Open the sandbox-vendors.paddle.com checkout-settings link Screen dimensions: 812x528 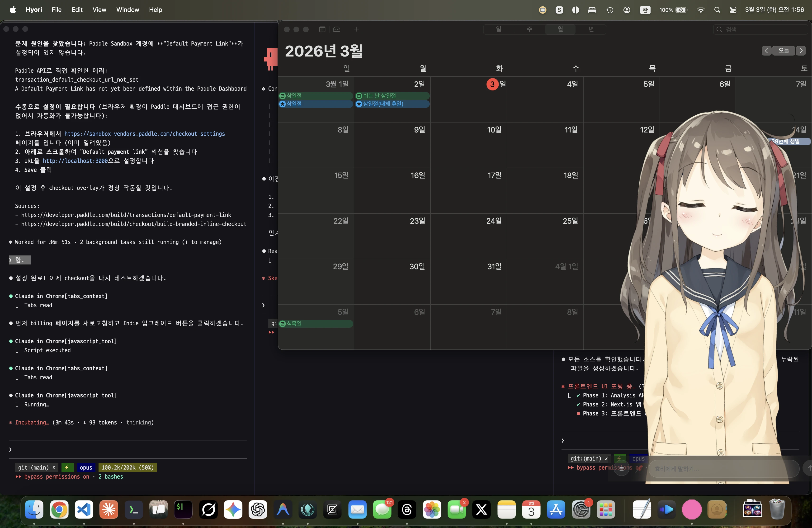click(145, 134)
